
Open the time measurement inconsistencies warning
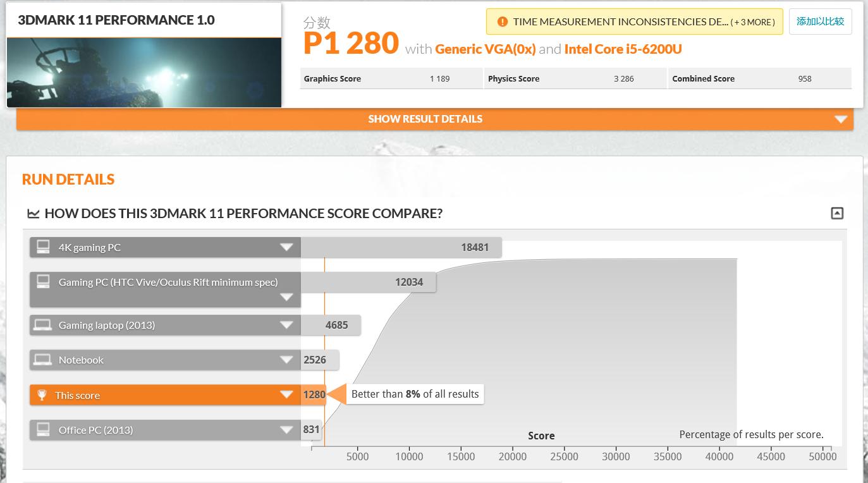[635, 22]
